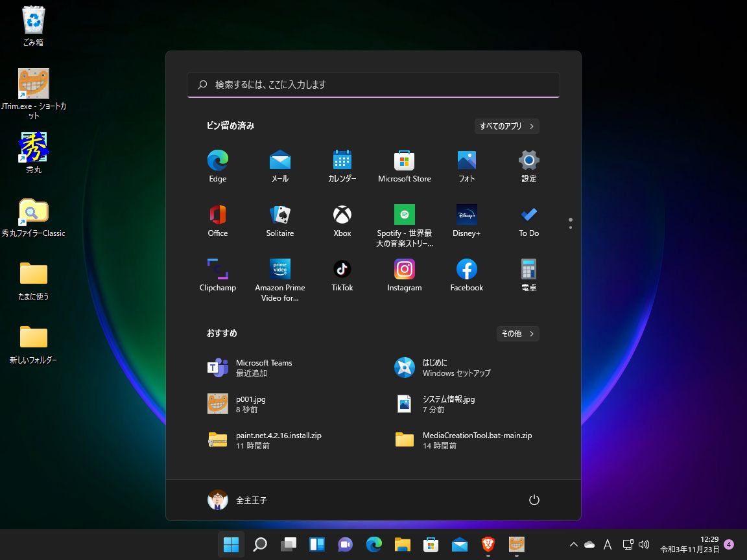The height and width of the screenshot is (560, 747).
Task: Expand すべてのアプリ list
Action: pos(507,126)
